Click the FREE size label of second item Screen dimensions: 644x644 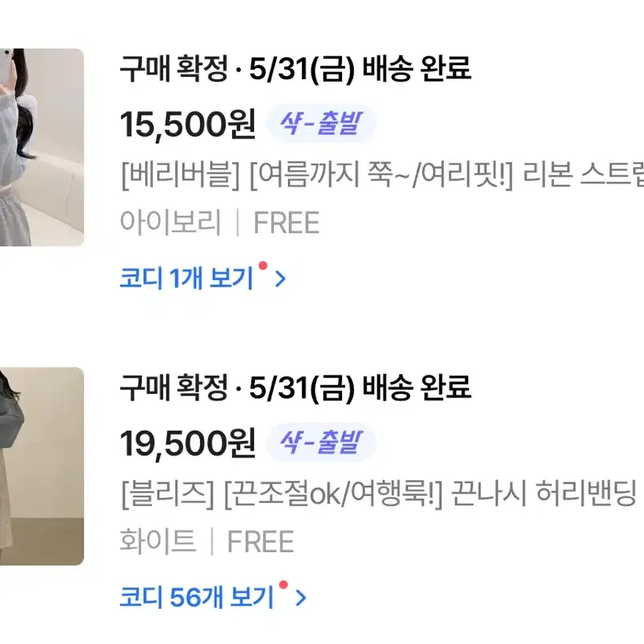[260, 542]
